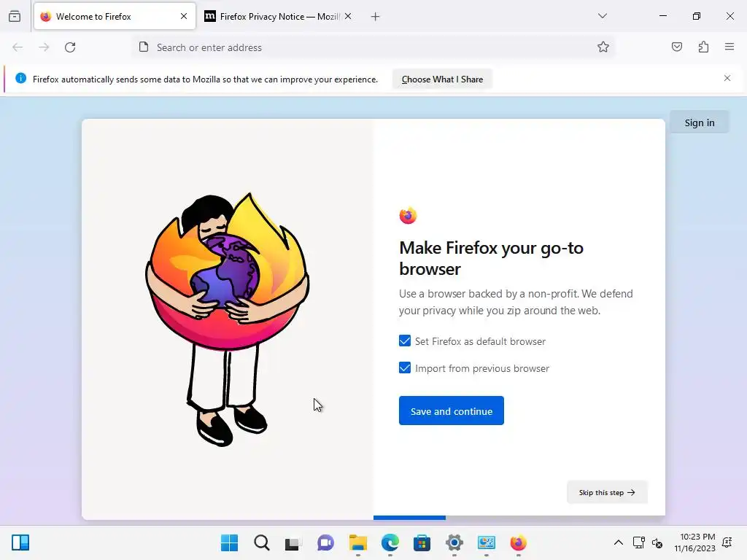
Task: Click the Firefox icon in the taskbar
Action: pos(519,542)
